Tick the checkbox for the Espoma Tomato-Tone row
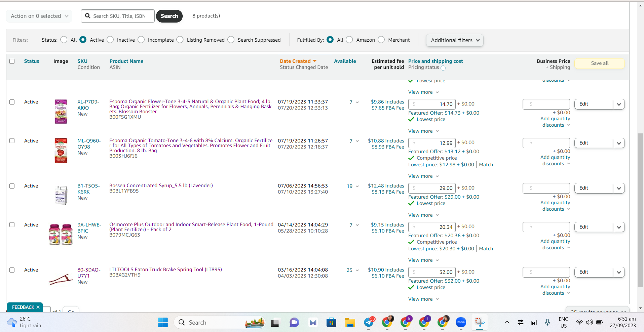 12,141
